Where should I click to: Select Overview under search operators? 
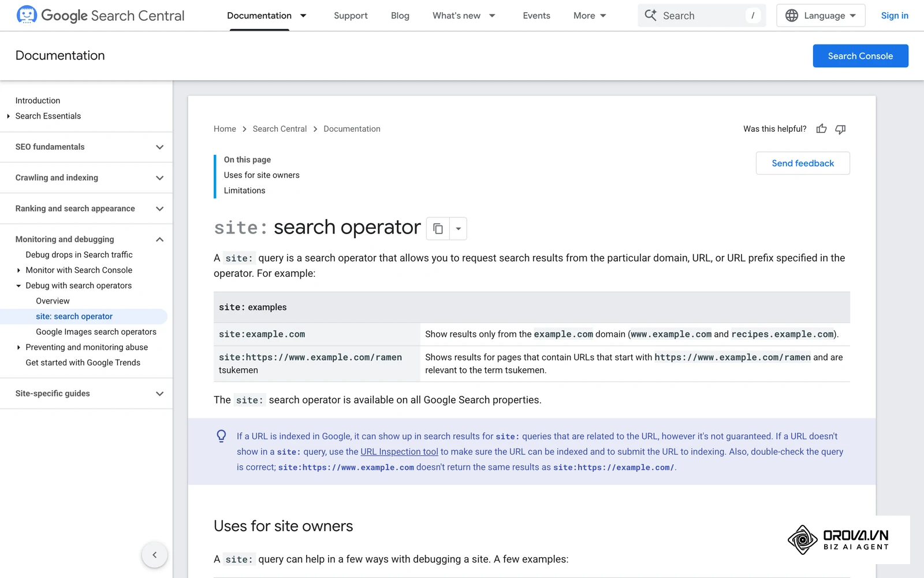pyautogui.click(x=53, y=301)
